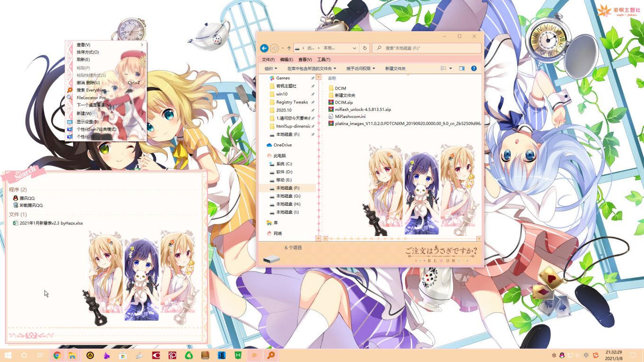Click the view layout icon in Explorer
Image resolution: width=644 pixels, height=362 pixels.
pyautogui.click(x=443, y=68)
